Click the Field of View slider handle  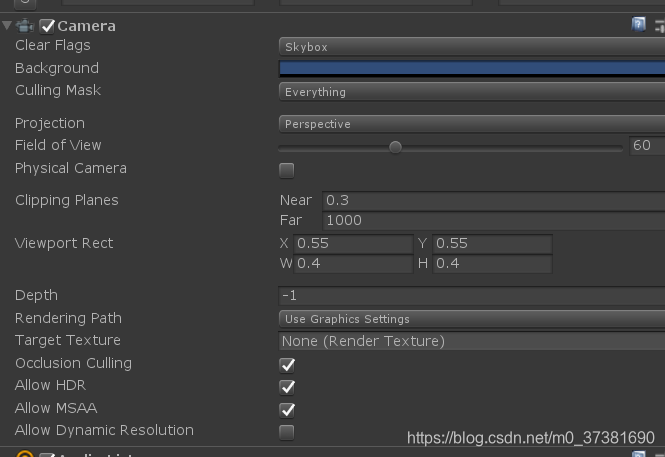(x=395, y=148)
